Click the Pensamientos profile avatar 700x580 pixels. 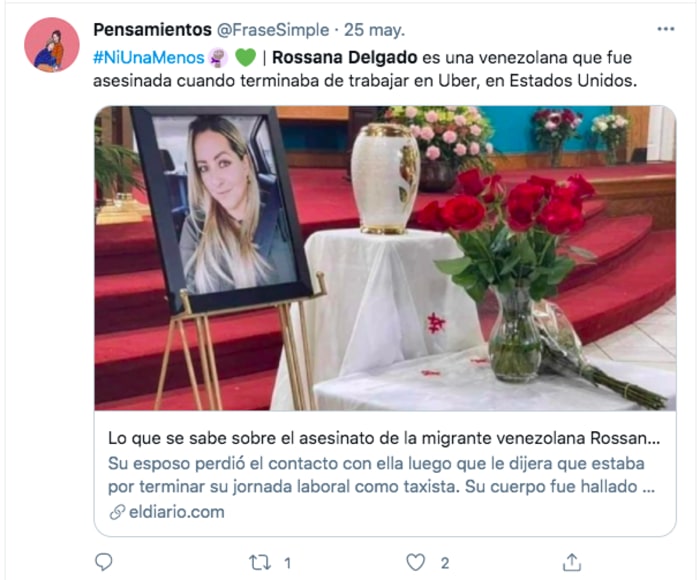[x=52, y=45]
